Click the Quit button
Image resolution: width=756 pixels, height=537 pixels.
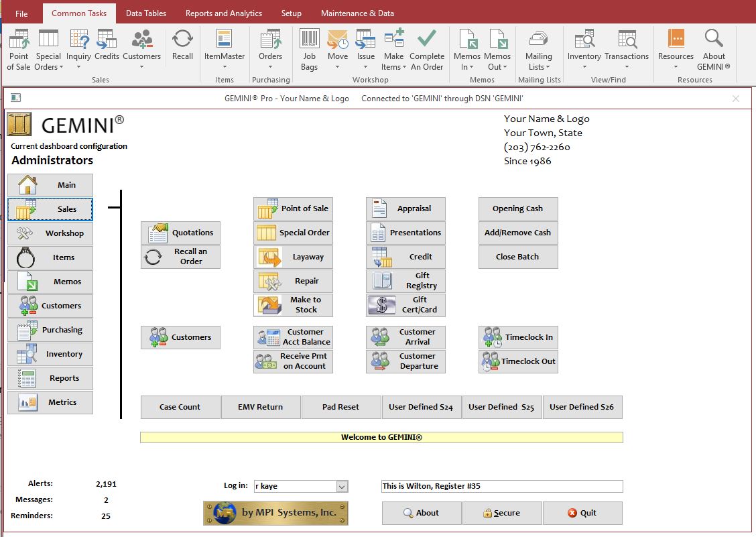(582, 513)
